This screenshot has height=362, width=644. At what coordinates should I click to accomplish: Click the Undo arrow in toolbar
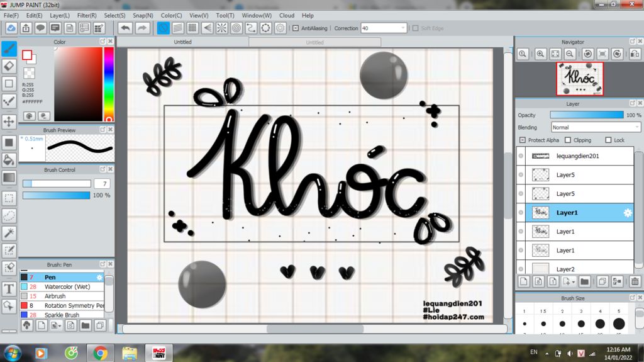(x=125, y=28)
